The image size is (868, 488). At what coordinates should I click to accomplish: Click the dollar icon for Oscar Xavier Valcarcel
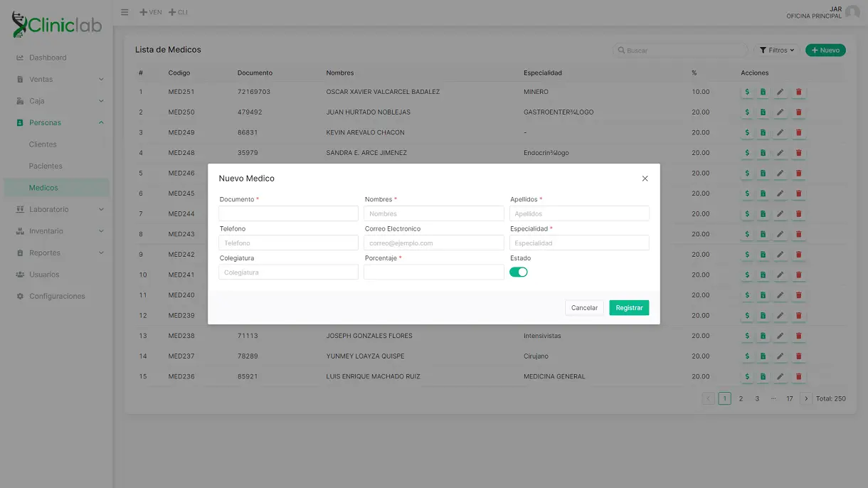click(746, 92)
